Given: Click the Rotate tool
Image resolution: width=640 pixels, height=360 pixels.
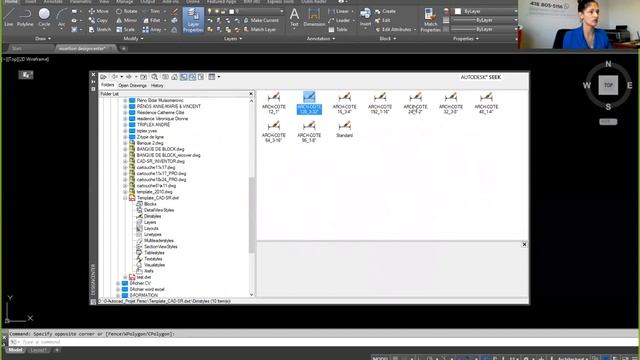Looking at the screenshot, I should pyautogui.click(x=127, y=11).
